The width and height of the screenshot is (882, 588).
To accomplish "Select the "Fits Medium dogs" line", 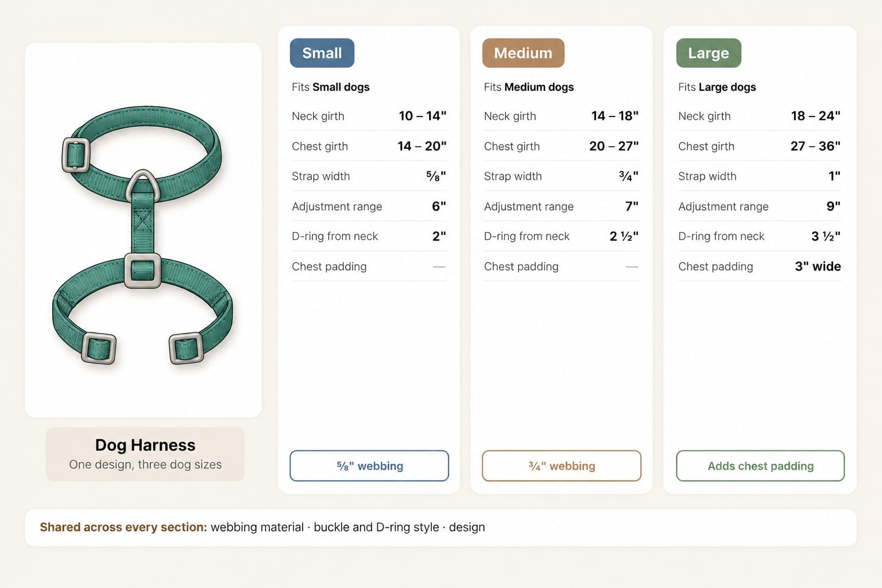I will (529, 87).
